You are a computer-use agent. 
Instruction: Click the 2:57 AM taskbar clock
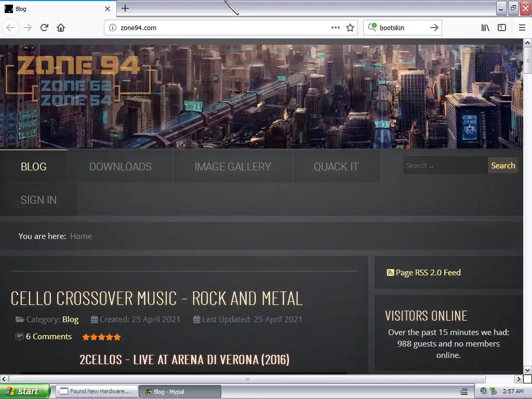[x=513, y=391]
